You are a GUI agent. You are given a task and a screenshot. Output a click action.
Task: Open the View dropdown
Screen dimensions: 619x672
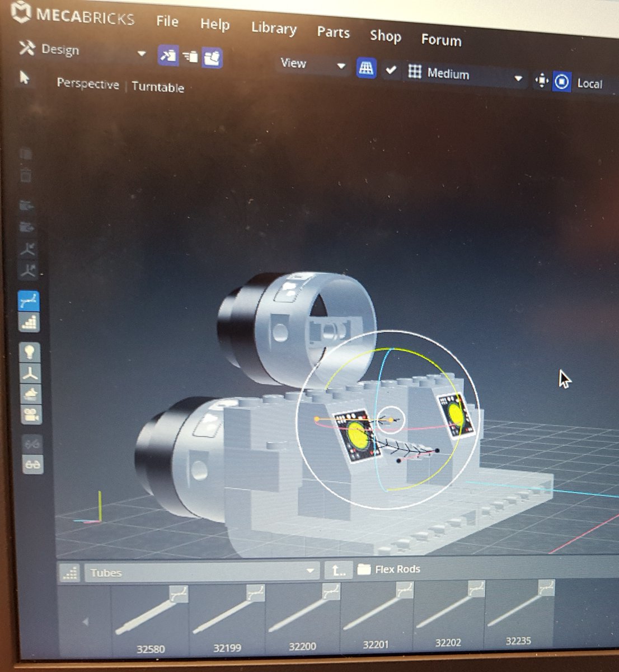pos(313,64)
